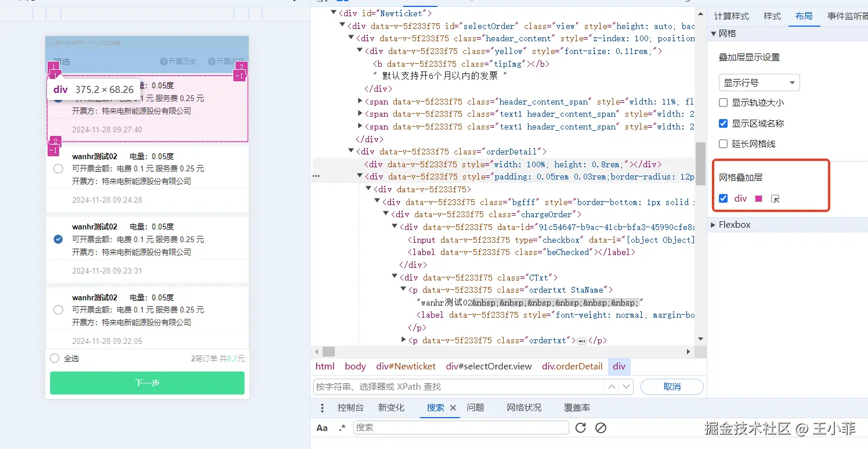Change the pink div overlay color swatch
Viewport: 868px width, 449px height.
pos(758,199)
